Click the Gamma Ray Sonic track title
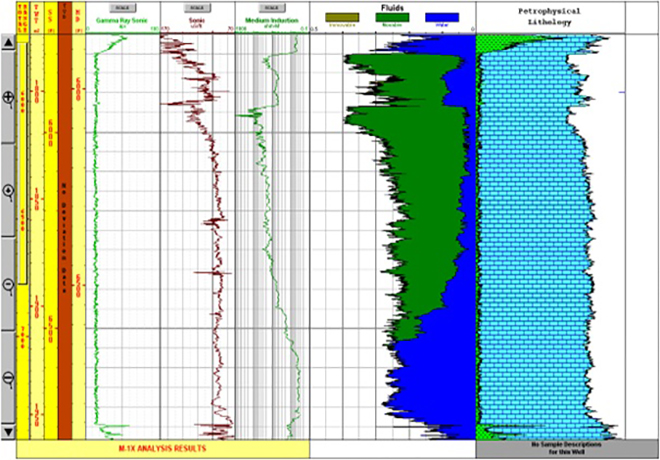 120,20
